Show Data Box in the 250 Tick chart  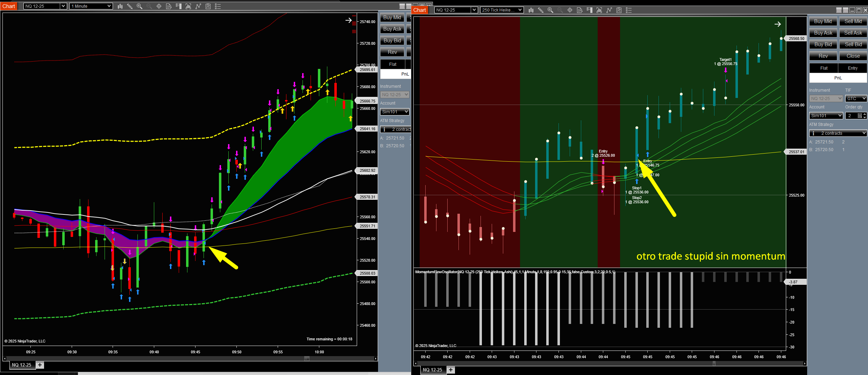pyautogui.click(x=579, y=10)
